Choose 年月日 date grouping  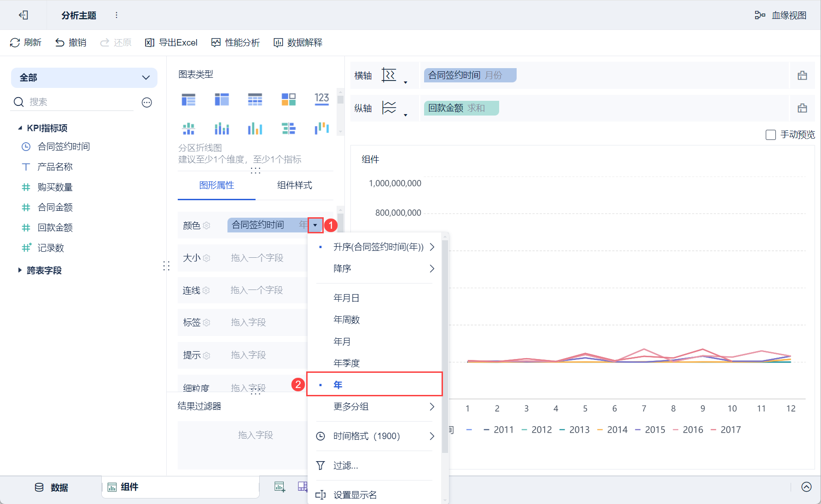point(375,298)
